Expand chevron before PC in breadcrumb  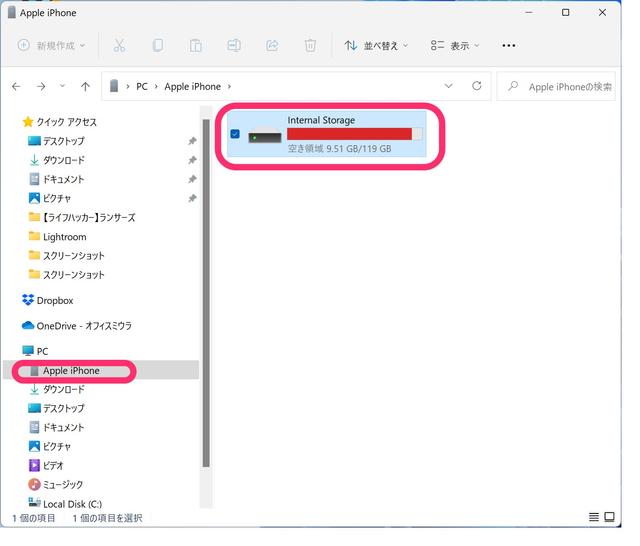point(128,87)
